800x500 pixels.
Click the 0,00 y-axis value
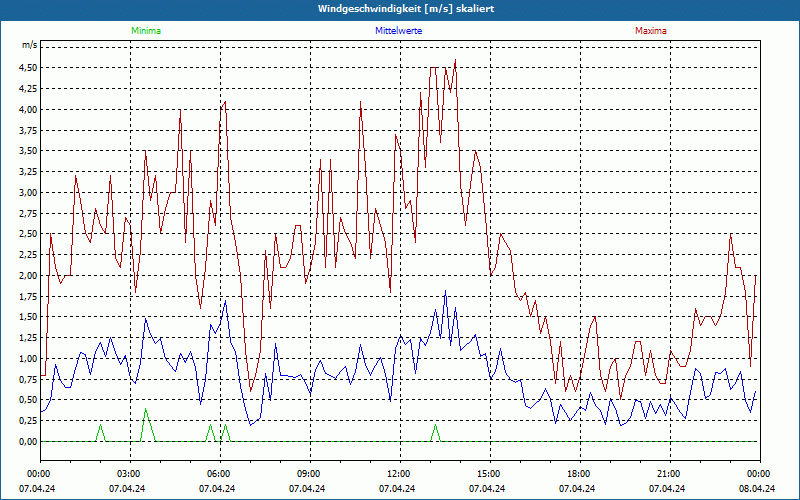28,442
